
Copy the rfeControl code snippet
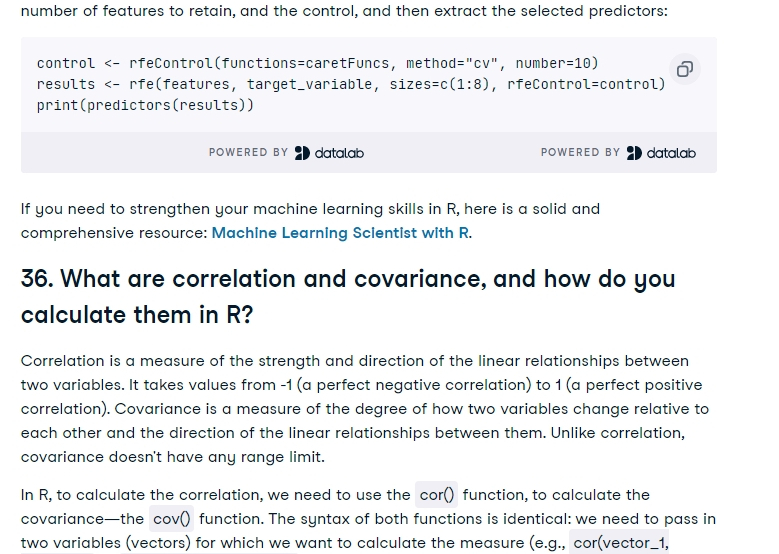tap(685, 69)
